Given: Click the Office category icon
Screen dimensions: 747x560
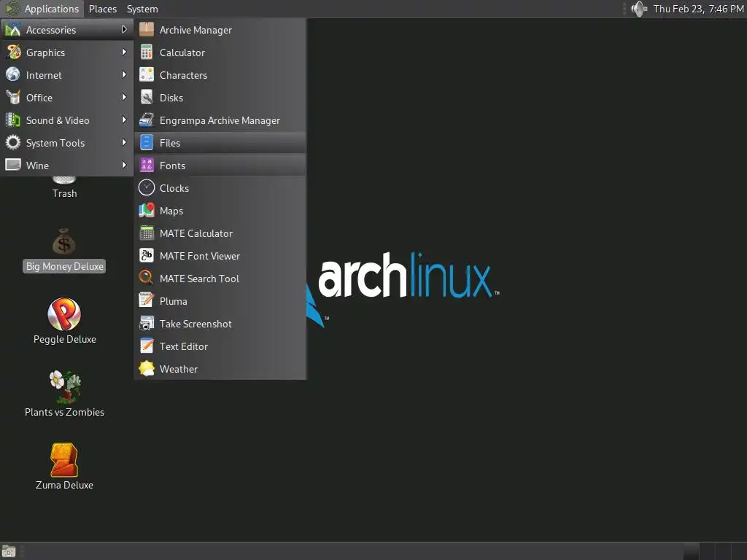Looking at the screenshot, I should [13, 97].
